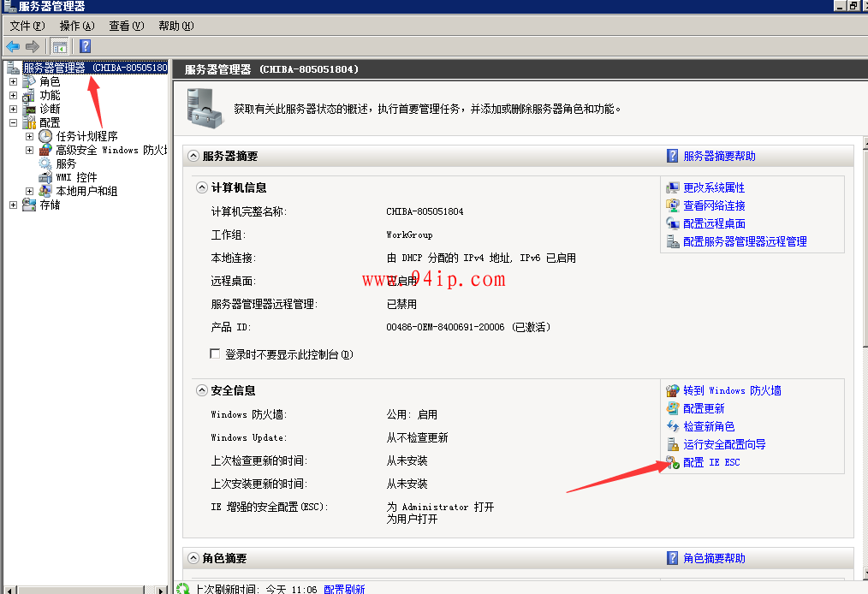Collapse the 计算机信息 section chevron
Screen dimensions: 868x594
pyautogui.click(x=202, y=187)
